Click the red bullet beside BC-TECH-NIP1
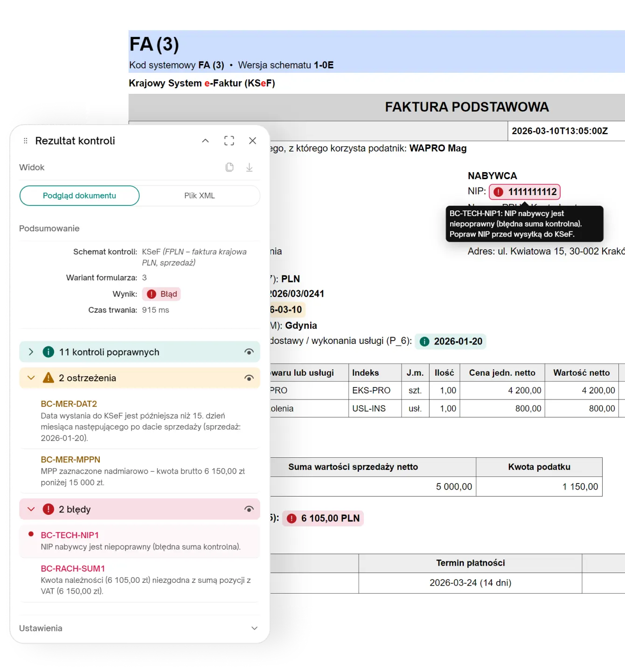 point(31,534)
